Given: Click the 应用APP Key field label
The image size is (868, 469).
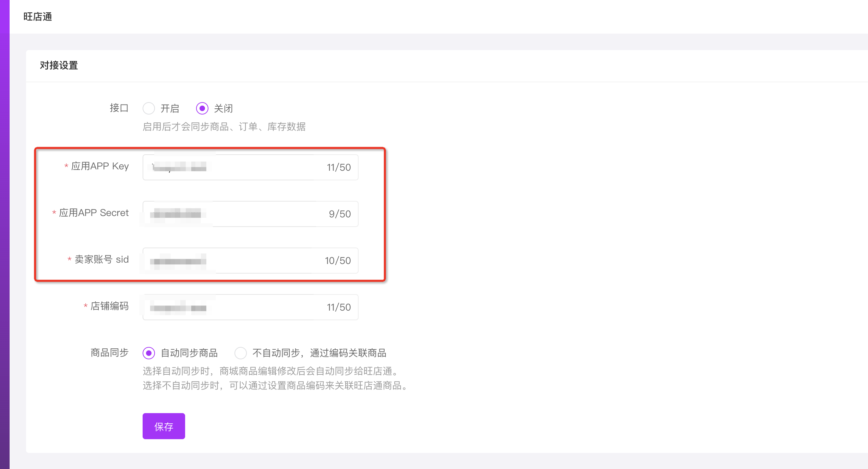Looking at the screenshot, I should pos(100,166).
